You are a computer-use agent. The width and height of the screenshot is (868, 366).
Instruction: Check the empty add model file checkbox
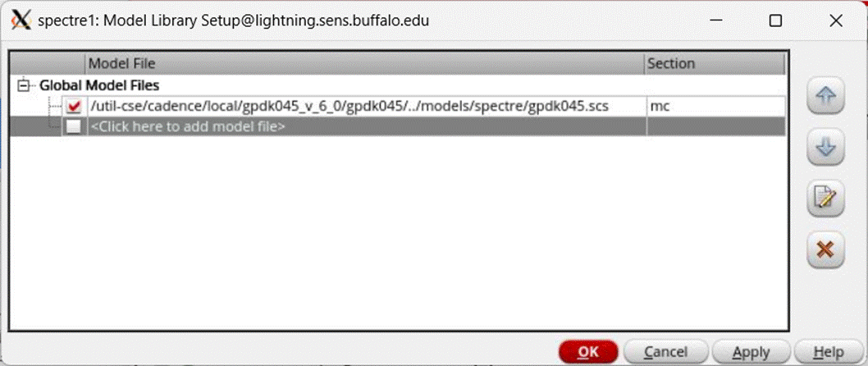pos(75,126)
